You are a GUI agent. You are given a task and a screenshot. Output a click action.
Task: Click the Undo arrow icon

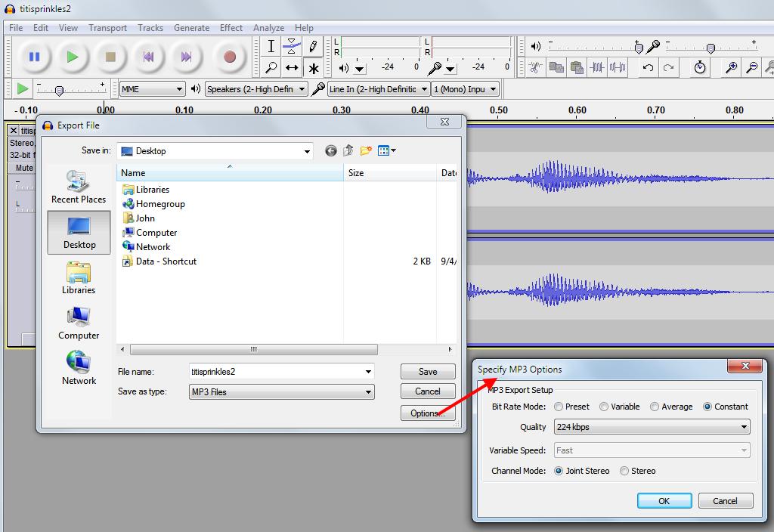(x=648, y=67)
